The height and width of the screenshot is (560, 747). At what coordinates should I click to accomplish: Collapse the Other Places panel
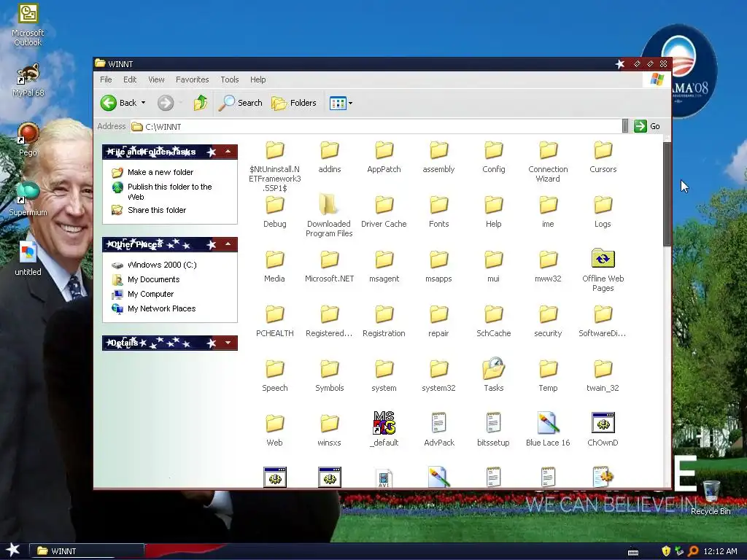point(228,244)
